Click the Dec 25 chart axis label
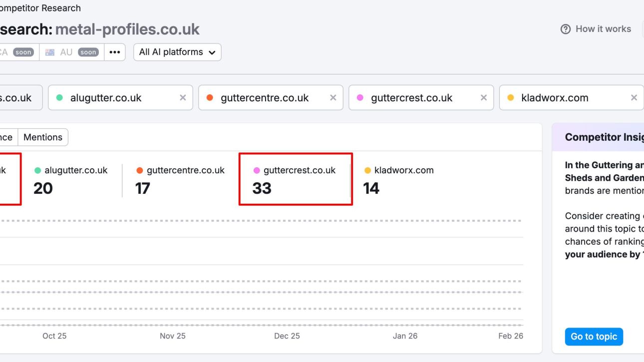Viewport: 644px width, 362px height. [287, 336]
